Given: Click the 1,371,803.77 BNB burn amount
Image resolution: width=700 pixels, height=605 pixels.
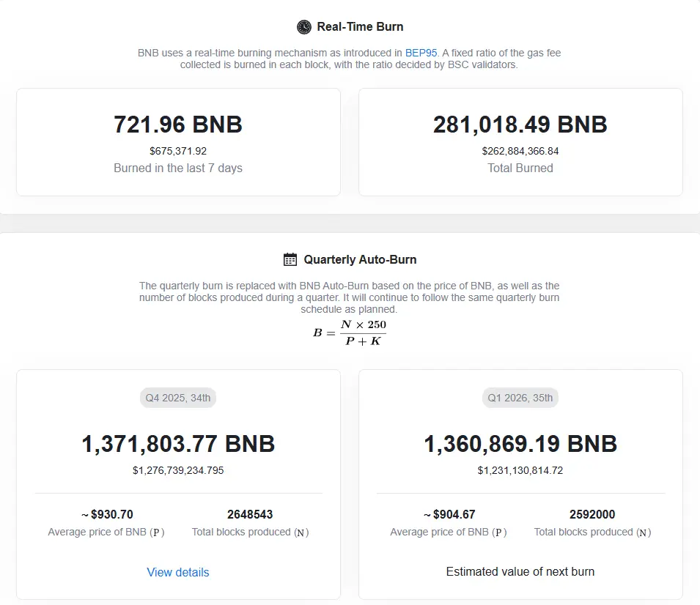Looking at the screenshot, I should (178, 443).
